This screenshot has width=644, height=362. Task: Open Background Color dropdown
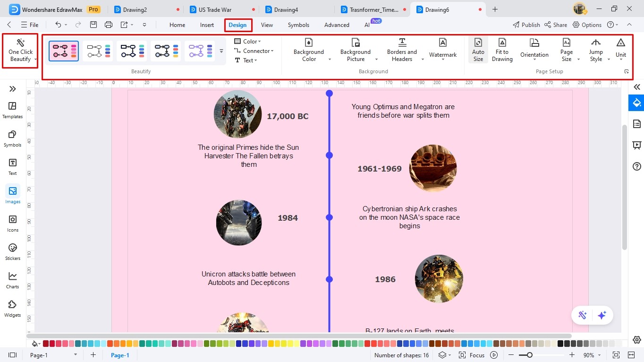tap(309, 49)
